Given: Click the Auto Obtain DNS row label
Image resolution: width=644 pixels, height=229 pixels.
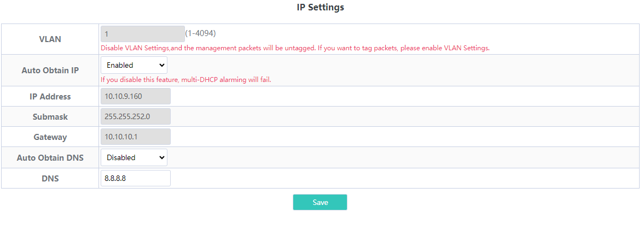Looking at the screenshot, I should pos(50,157).
